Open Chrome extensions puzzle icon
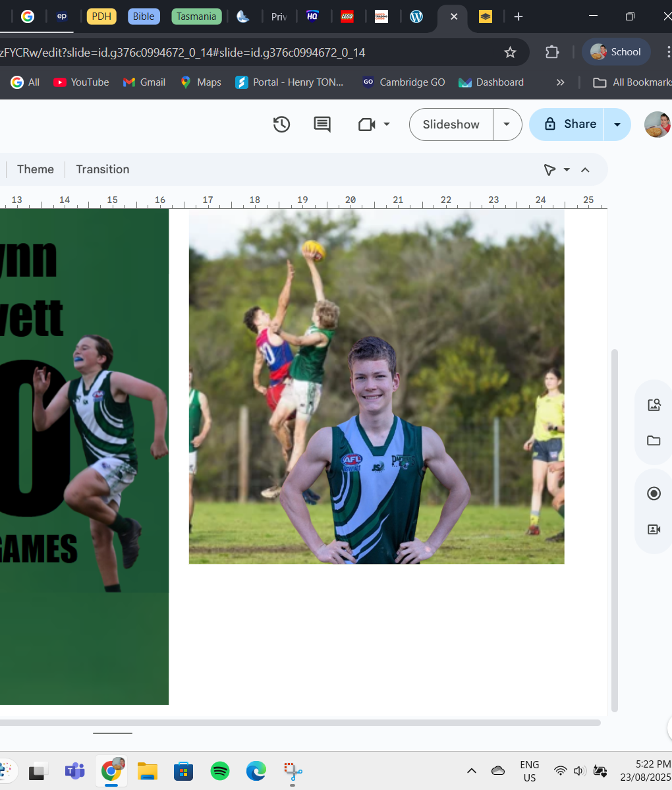 coord(552,52)
